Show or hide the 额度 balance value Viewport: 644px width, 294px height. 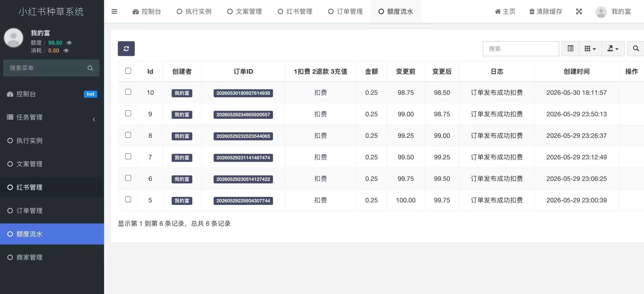69,43
